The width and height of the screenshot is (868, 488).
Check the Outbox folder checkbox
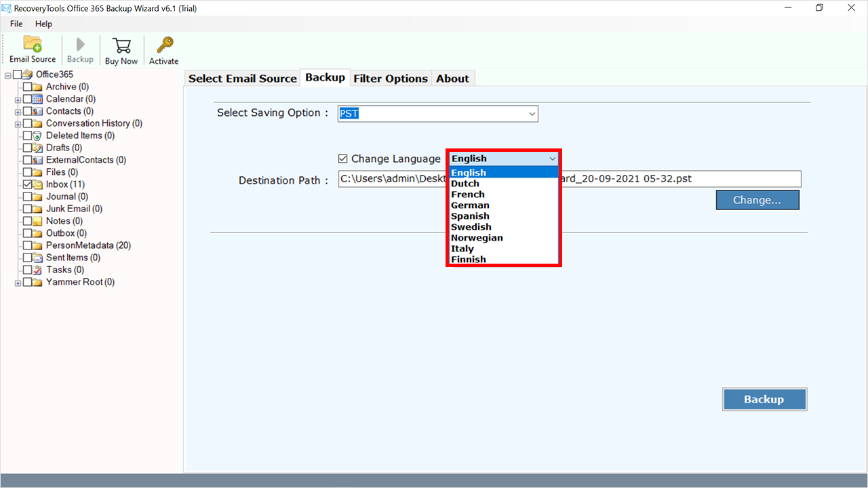[28, 233]
